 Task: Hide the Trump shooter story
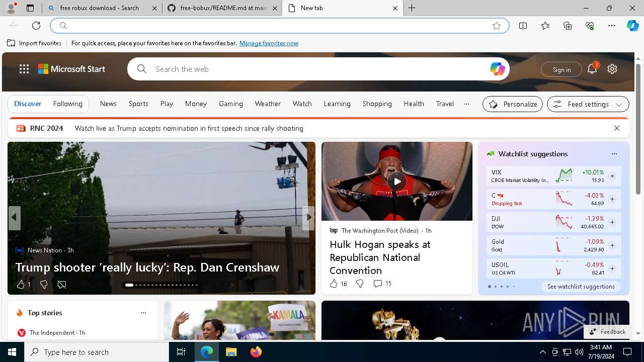pyautogui.click(x=62, y=285)
